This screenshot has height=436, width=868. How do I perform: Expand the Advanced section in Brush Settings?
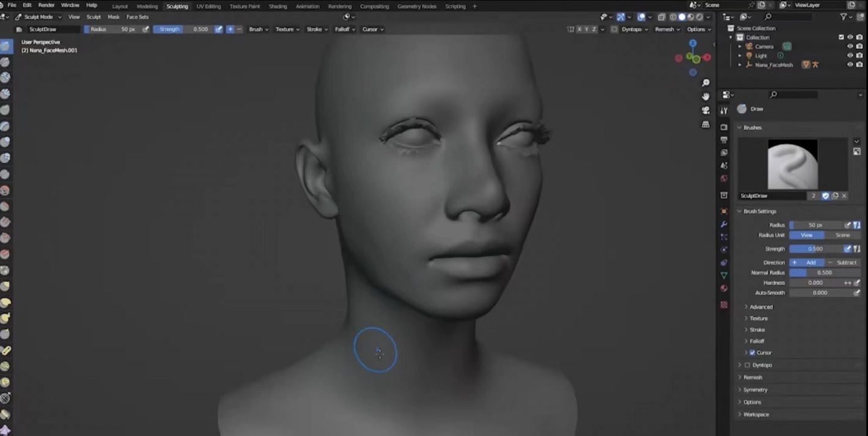tap(760, 307)
